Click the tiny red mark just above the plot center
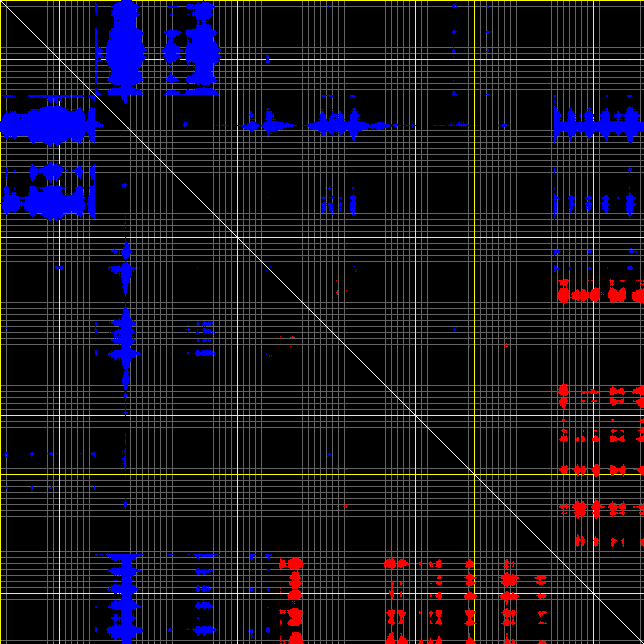This screenshot has width=644, height=644. 337,292
